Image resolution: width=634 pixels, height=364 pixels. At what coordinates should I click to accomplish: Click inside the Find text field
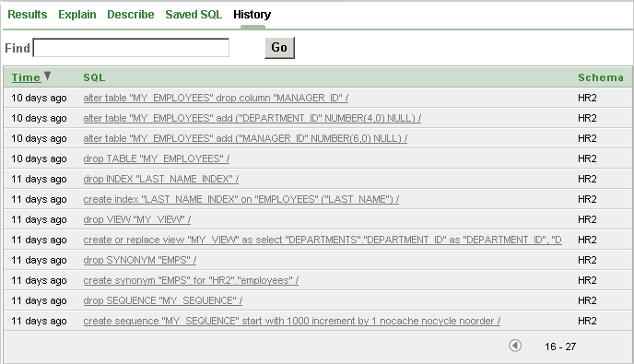pos(131,48)
